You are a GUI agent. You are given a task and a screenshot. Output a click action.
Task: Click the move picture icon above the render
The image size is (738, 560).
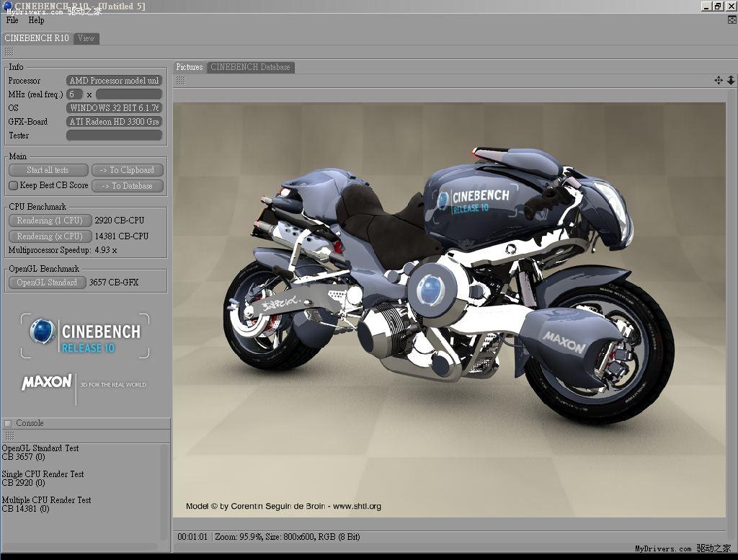(x=719, y=81)
